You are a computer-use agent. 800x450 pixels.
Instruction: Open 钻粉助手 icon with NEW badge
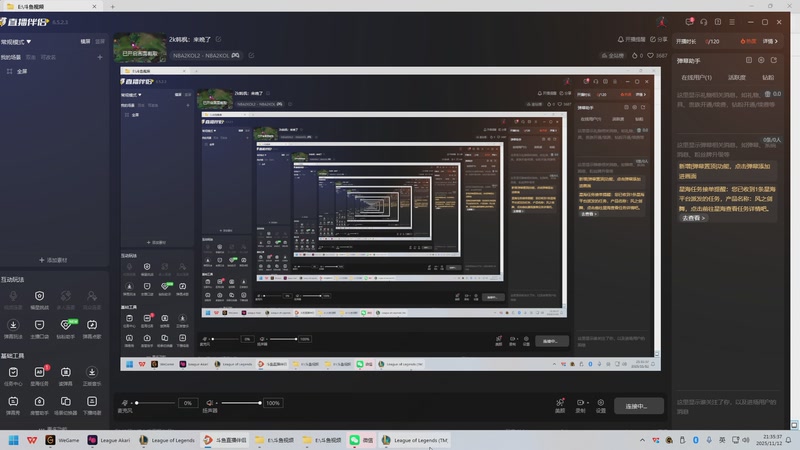(66, 329)
